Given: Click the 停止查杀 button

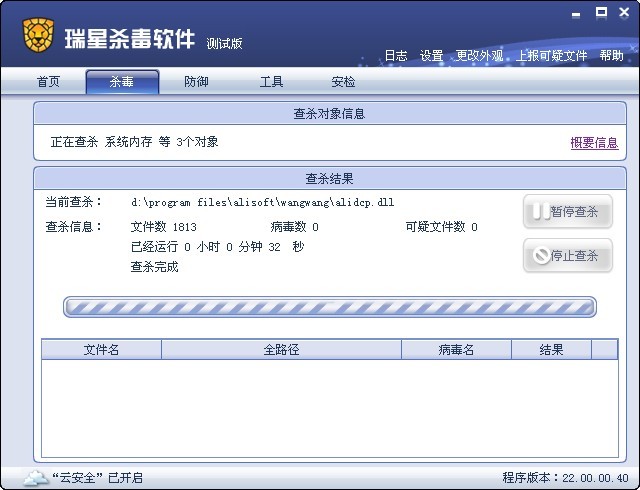Looking at the screenshot, I should click(568, 256).
